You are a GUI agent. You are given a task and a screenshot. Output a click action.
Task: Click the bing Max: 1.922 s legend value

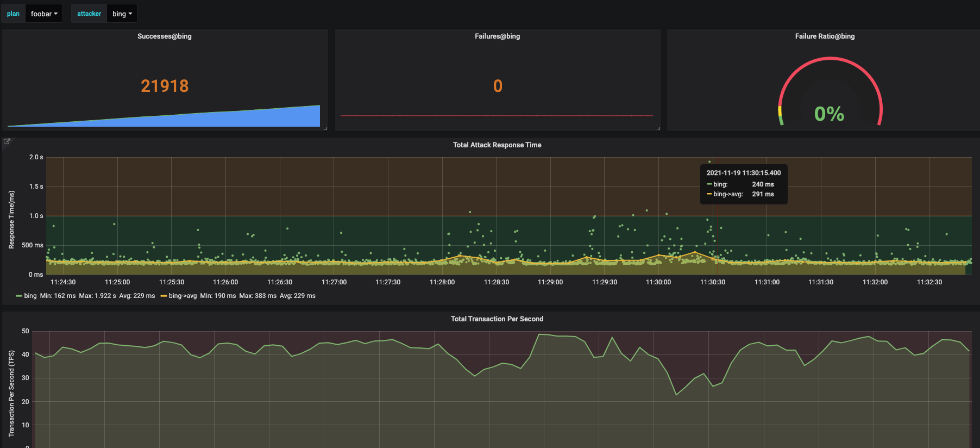[x=97, y=296]
